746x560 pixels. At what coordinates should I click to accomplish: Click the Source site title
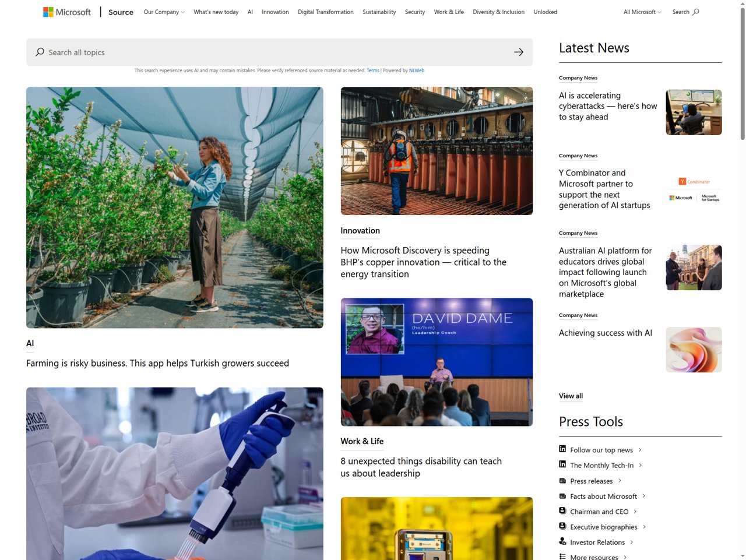coord(121,12)
